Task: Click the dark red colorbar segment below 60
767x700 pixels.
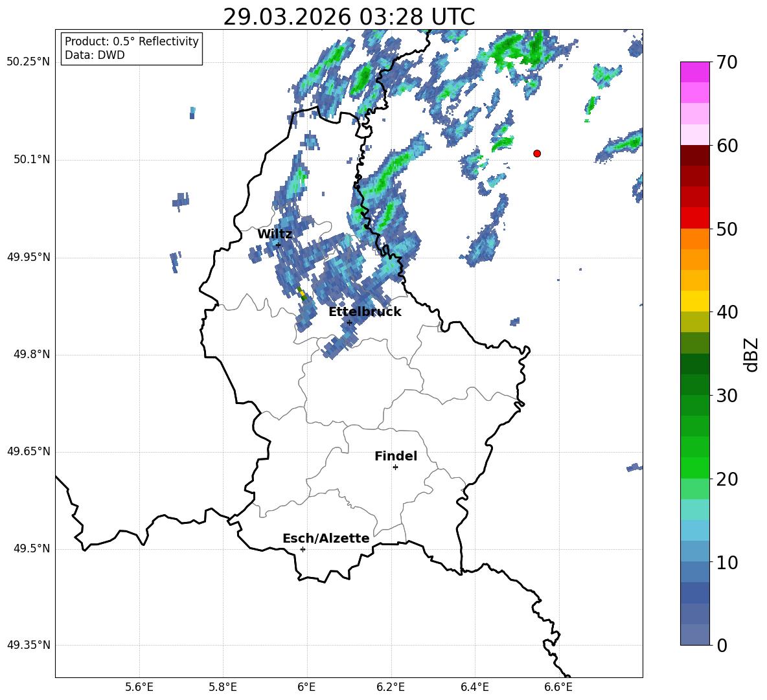Action: 694,155
